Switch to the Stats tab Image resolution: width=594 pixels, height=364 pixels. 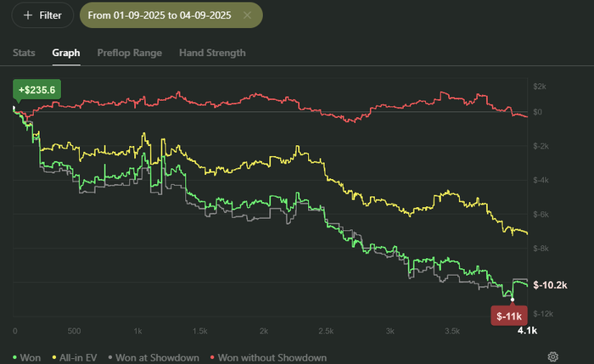click(x=24, y=53)
